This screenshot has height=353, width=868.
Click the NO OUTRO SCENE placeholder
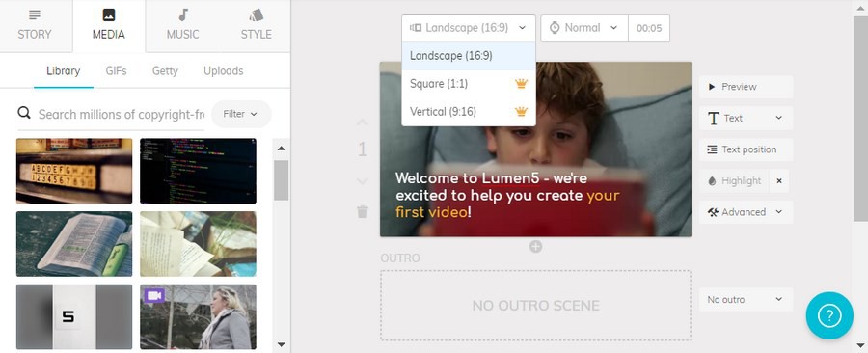tap(535, 306)
